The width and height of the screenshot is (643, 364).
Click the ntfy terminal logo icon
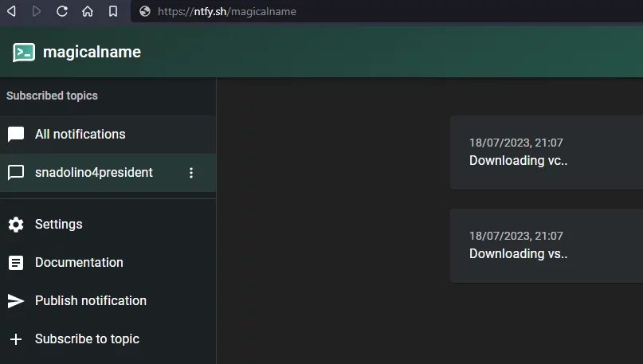coord(24,53)
